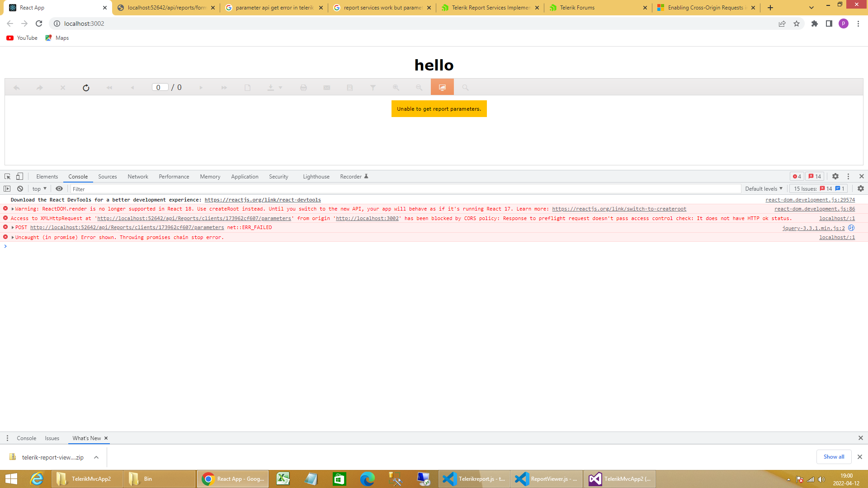This screenshot has height=488, width=868.
Task: Expand the POST ERR_FAILED error entry
Action: tap(13, 228)
